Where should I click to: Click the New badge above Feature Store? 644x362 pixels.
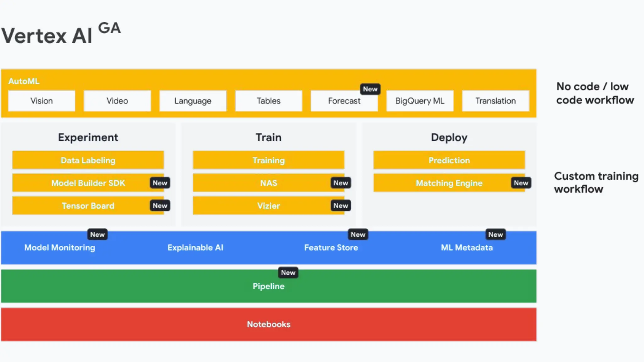pos(358,234)
